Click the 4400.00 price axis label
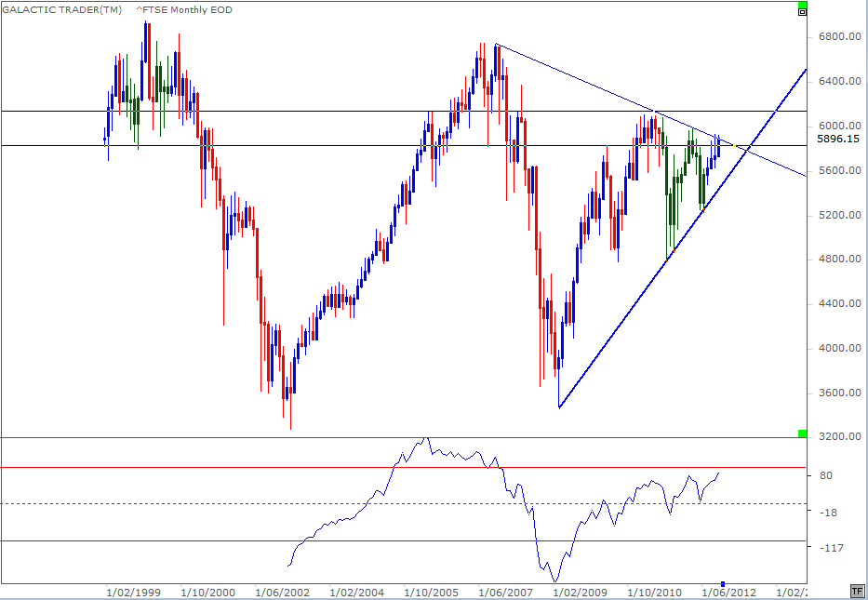The width and height of the screenshot is (868, 600). (841, 304)
